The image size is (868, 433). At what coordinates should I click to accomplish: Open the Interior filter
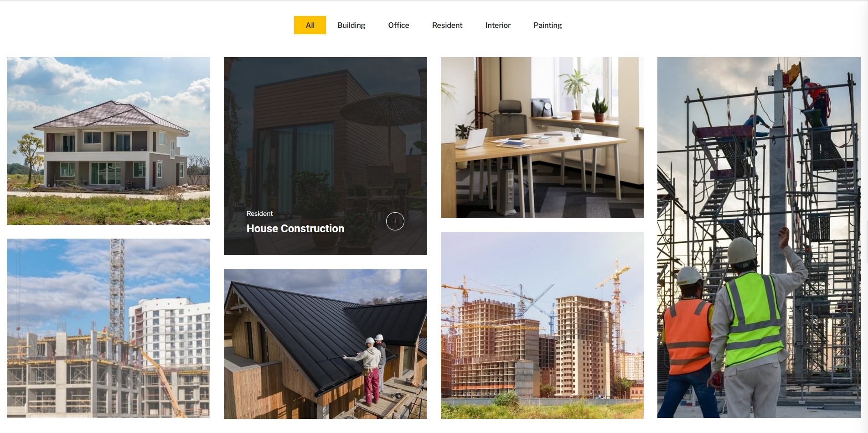498,25
